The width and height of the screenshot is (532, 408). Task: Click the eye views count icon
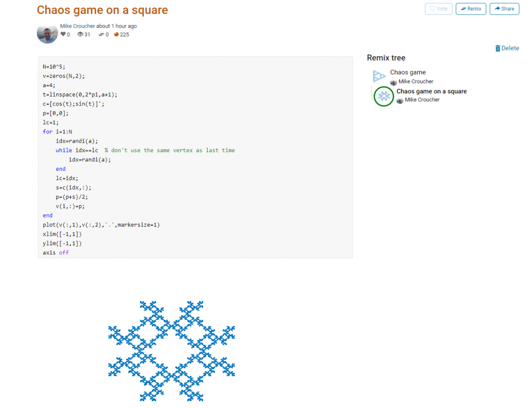click(81, 35)
